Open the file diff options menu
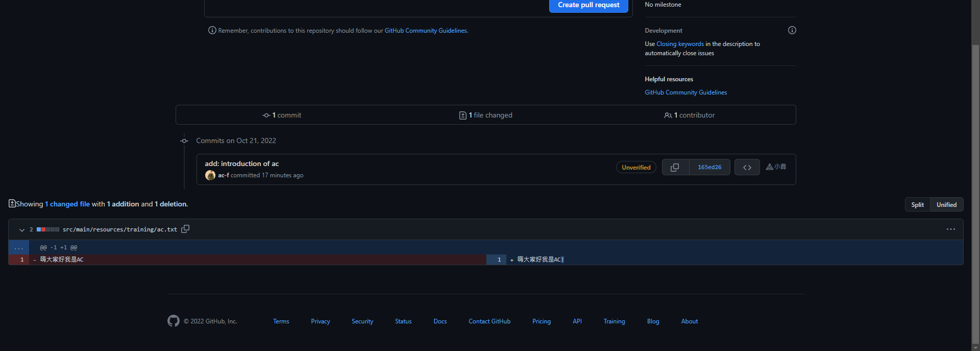 click(x=950, y=229)
